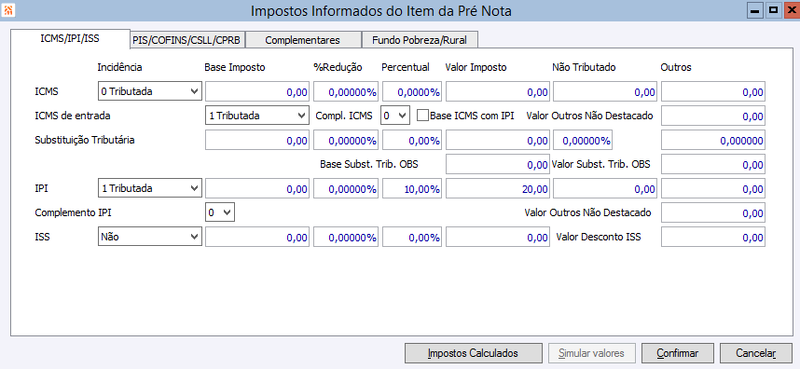The image size is (800, 369).
Task: Click the Cancelar button
Action: tap(756, 353)
